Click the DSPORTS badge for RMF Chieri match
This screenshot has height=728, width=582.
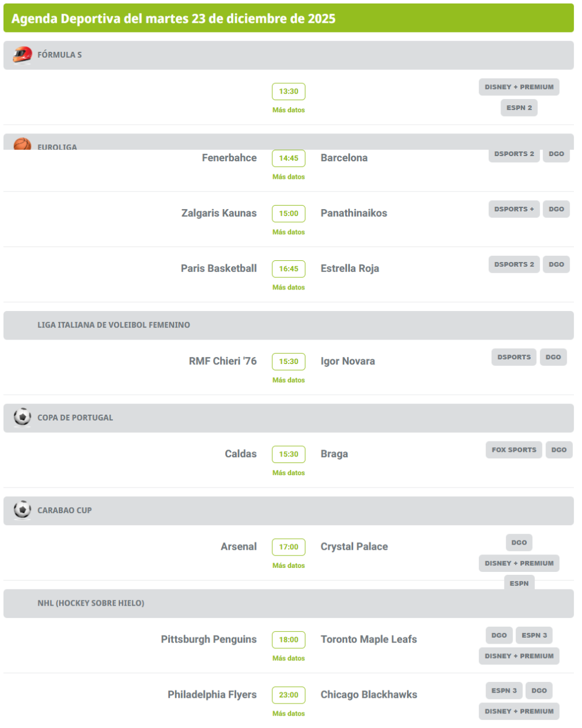click(514, 357)
